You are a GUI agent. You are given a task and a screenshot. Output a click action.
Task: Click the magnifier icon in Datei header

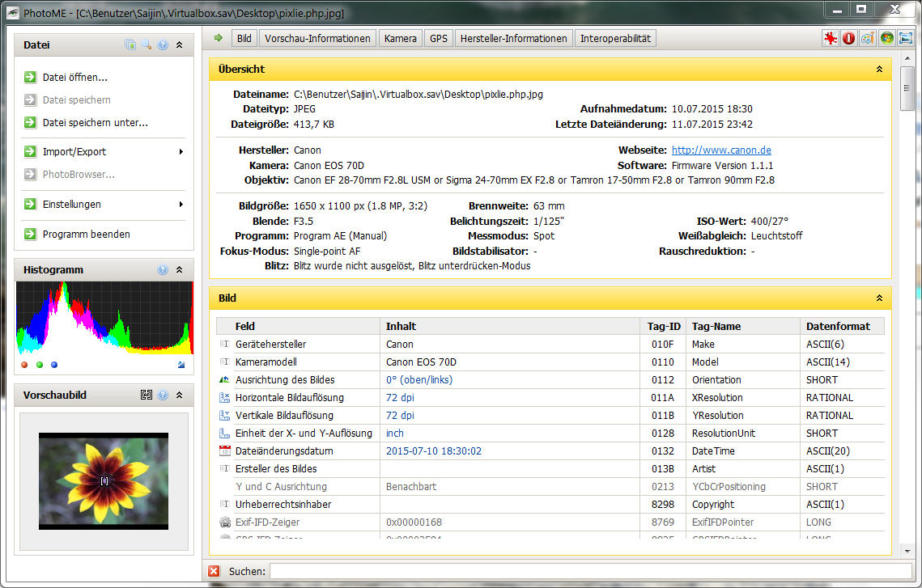coord(147,45)
